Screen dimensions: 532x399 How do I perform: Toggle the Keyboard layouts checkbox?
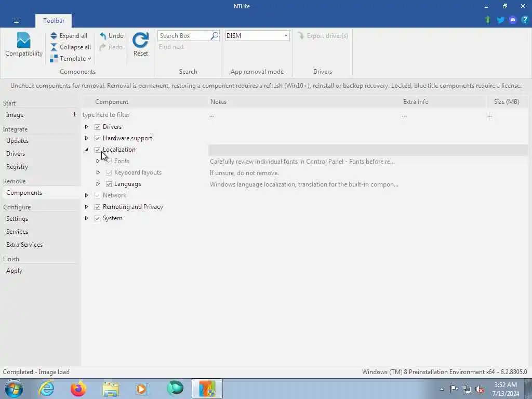click(109, 172)
